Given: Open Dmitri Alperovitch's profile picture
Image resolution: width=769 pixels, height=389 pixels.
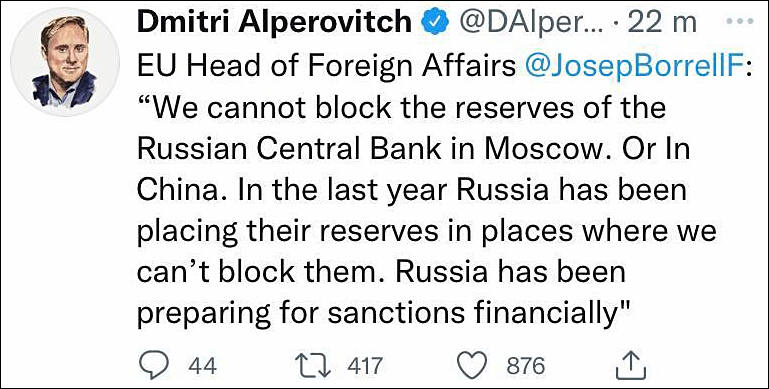Looking at the screenshot, I should (65, 61).
